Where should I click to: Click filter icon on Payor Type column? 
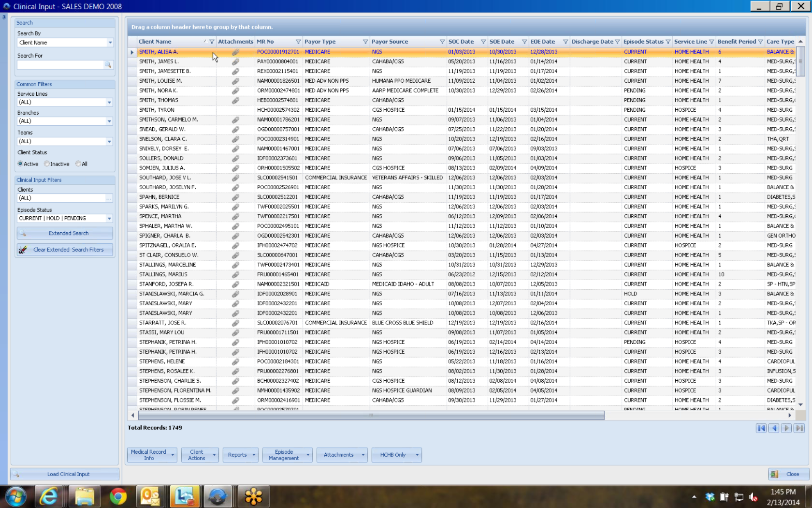tap(365, 42)
